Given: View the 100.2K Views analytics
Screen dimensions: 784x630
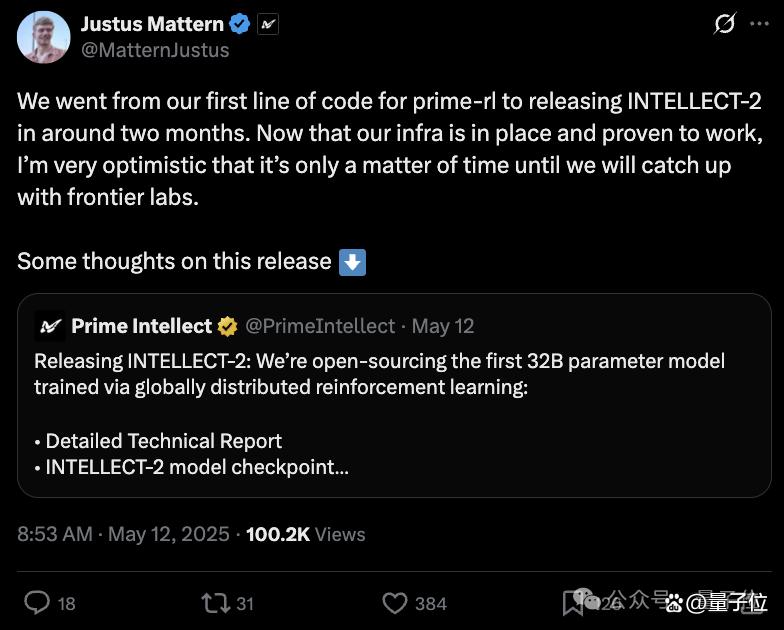Looking at the screenshot, I should (306, 534).
